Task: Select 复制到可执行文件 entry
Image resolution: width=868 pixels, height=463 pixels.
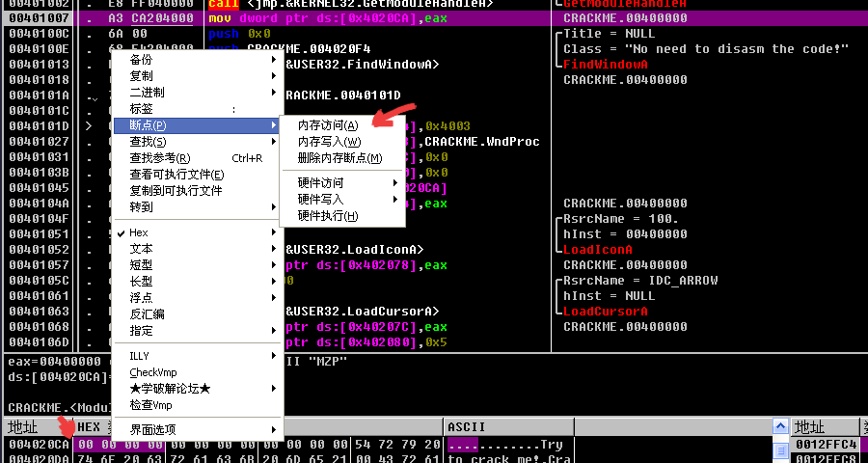Action: point(198,191)
